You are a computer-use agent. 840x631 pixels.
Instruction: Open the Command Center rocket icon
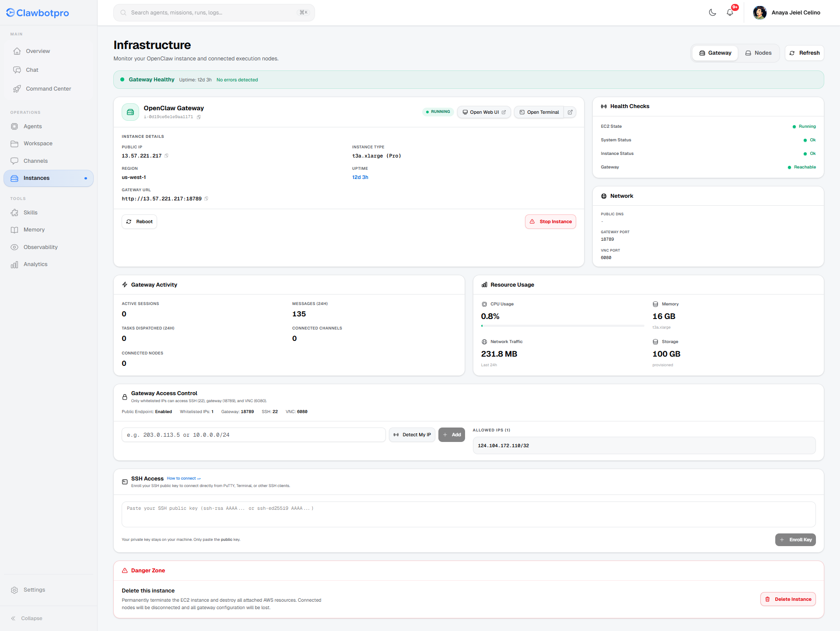click(x=17, y=89)
